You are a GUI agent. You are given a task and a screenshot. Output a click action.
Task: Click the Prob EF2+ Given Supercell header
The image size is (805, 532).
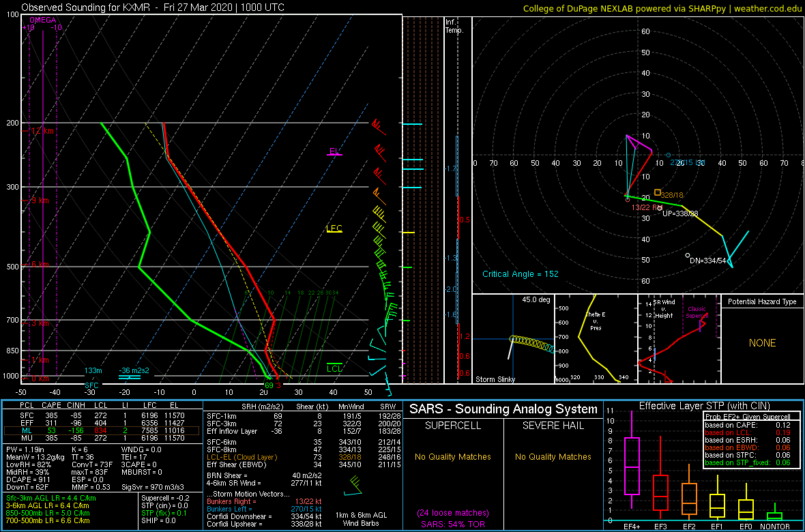point(748,417)
